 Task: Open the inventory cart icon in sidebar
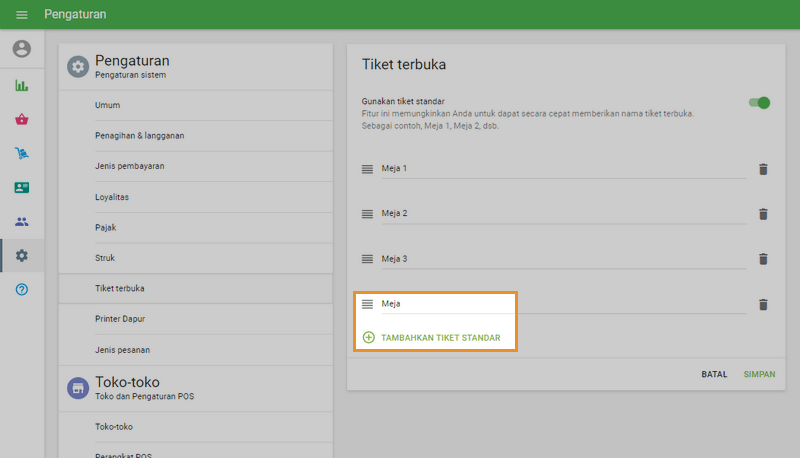tap(22, 153)
